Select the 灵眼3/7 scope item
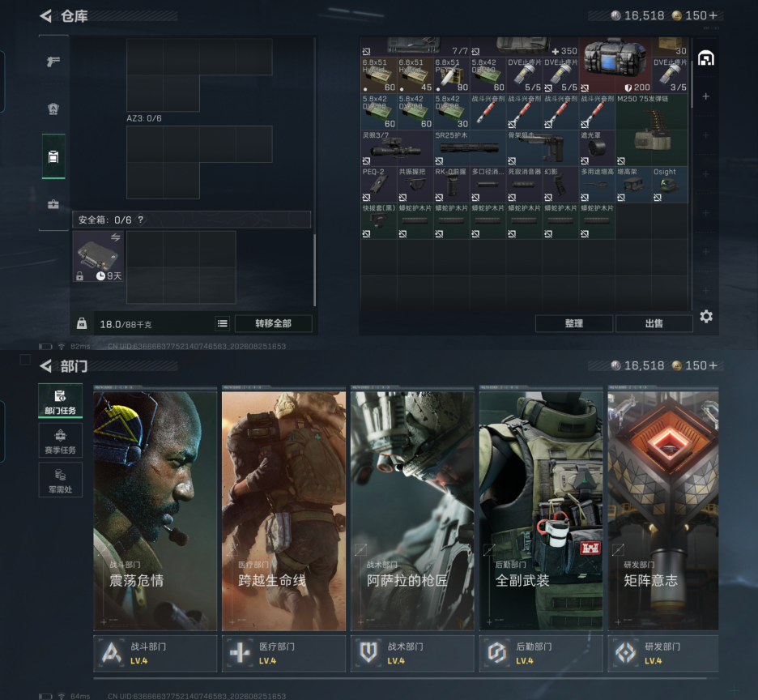This screenshot has width=758, height=700. click(x=396, y=148)
